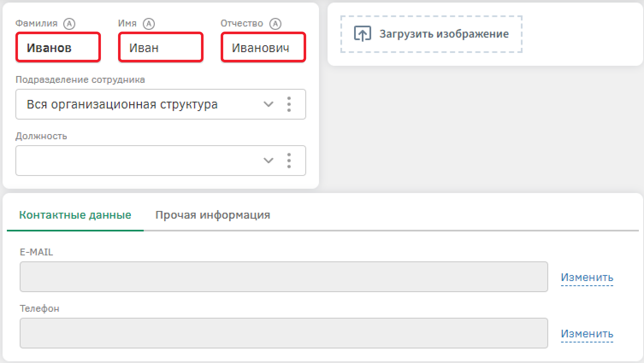The image size is (644, 363).
Task: Focus the Отчество field containing Иванович
Action: (x=263, y=48)
